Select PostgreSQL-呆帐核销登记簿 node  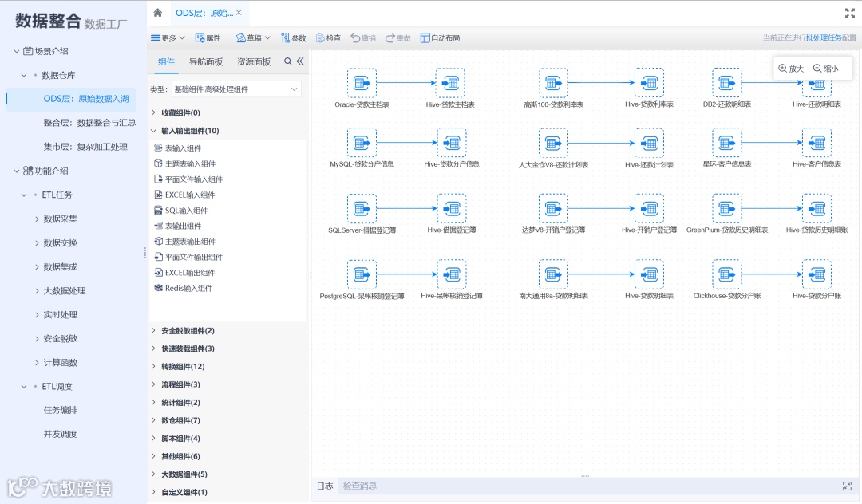pyautogui.click(x=362, y=274)
